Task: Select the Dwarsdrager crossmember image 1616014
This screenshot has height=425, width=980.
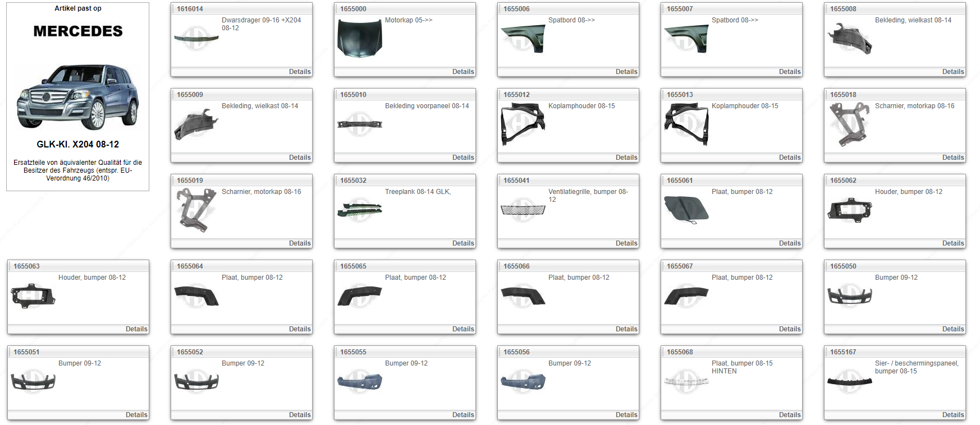Action: [195, 38]
